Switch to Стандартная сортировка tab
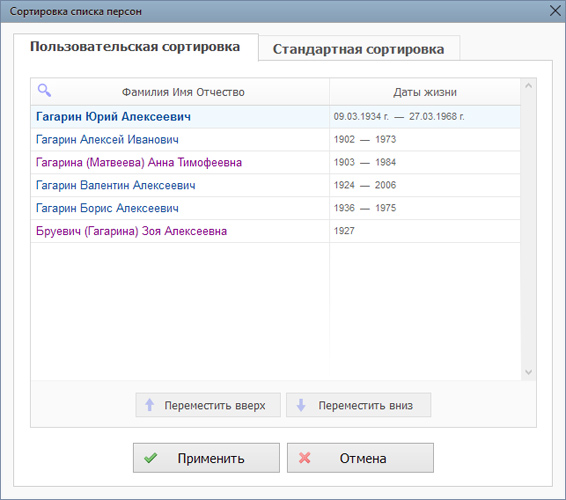The height and width of the screenshot is (500, 566). click(358, 49)
